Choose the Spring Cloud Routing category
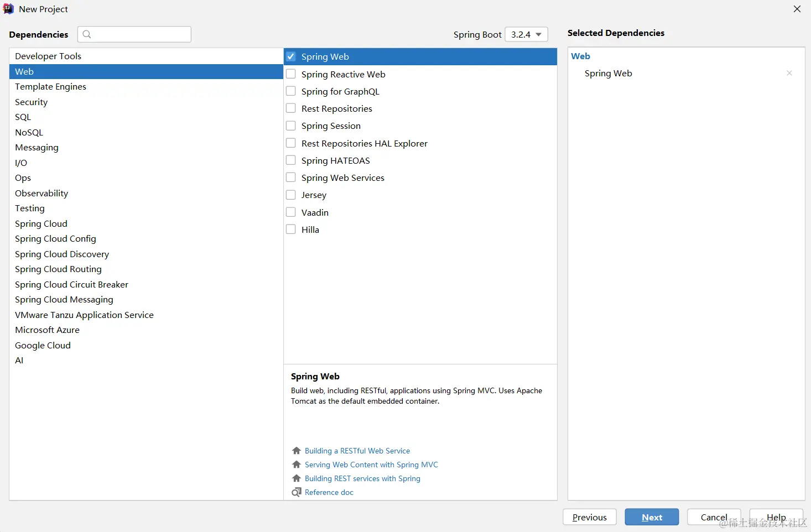Screen dimensions: 811x532 coord(58,269)
